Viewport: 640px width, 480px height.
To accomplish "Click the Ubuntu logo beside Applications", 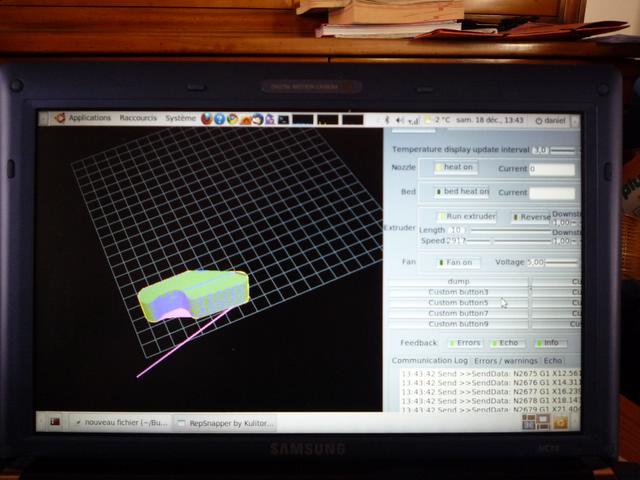I will (60, 117).
